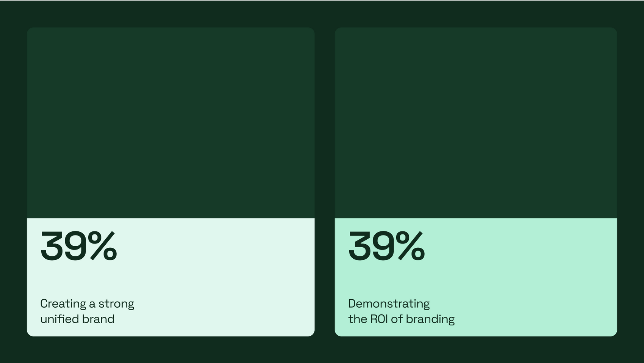
Task: Click dark green area of ROI branding card
Action: pos(476,123)
